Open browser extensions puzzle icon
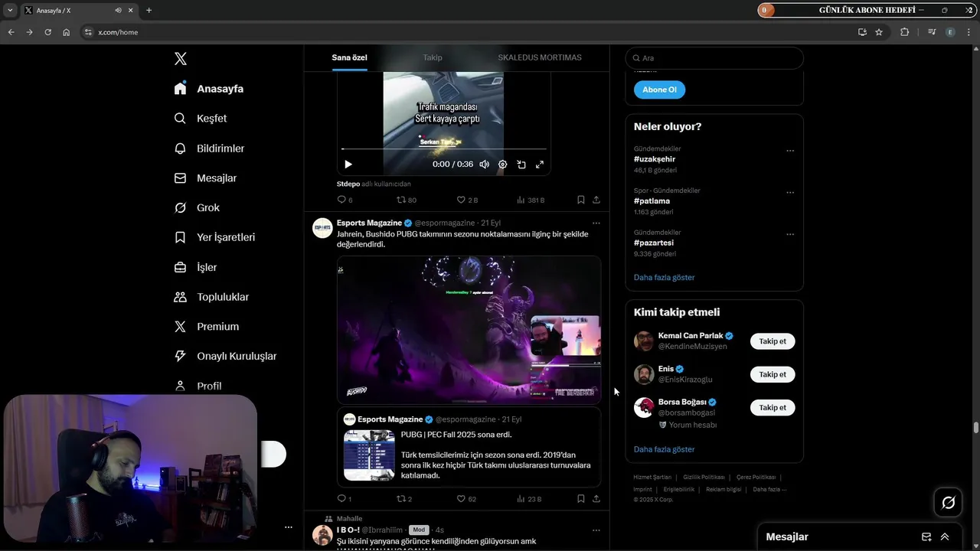 (905, 32)
